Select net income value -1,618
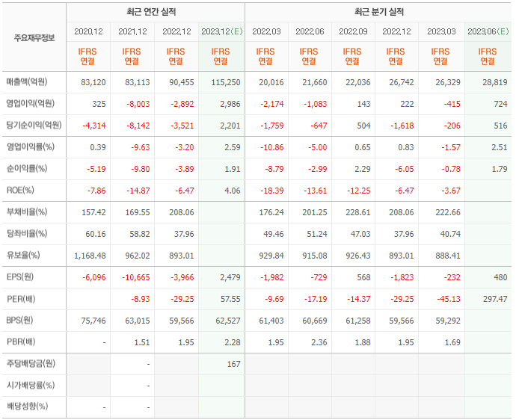This screenshot has height=420, width=516. (402, 126)
